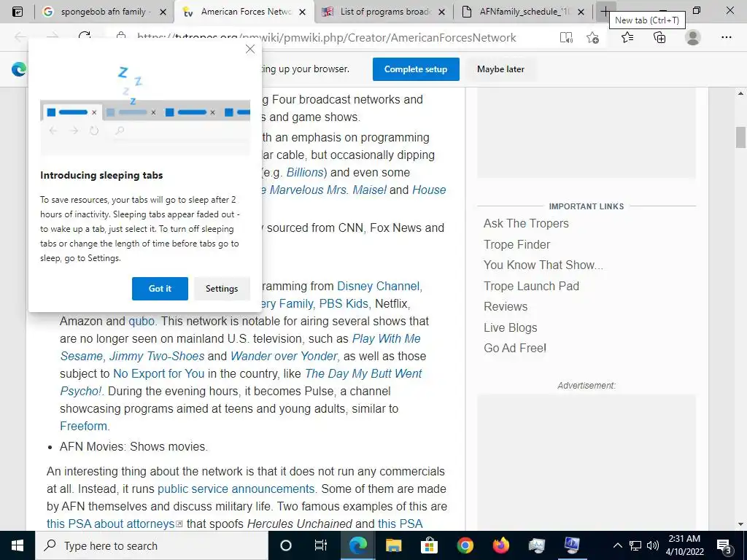747x560 pixels.
Task: Open the Windows Start menu
Action: pyautogui.click(x=18, y=545)
